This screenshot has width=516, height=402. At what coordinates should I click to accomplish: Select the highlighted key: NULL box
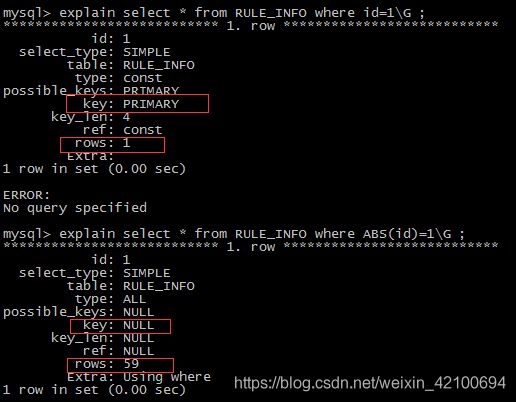[120, 326]
